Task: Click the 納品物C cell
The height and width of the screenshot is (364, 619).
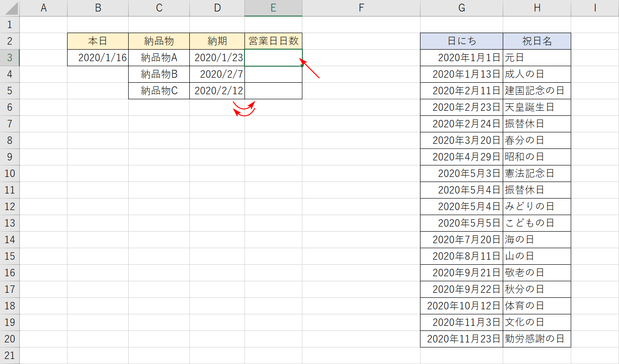Action: click(159, 91)
